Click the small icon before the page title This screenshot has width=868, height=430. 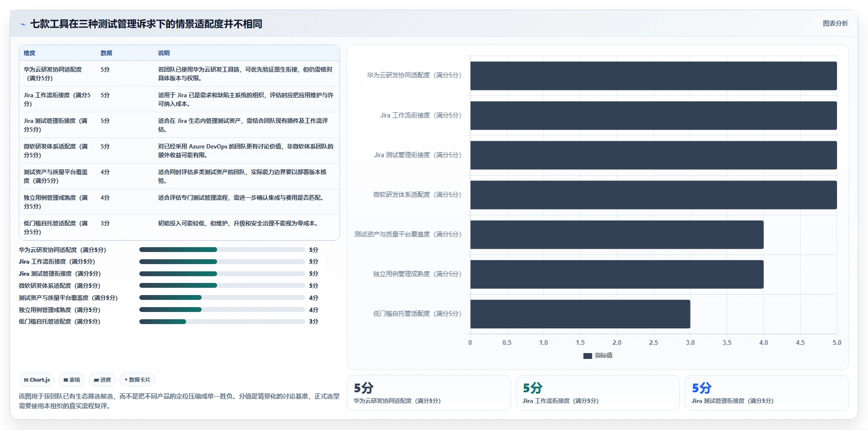click(23, 24)
